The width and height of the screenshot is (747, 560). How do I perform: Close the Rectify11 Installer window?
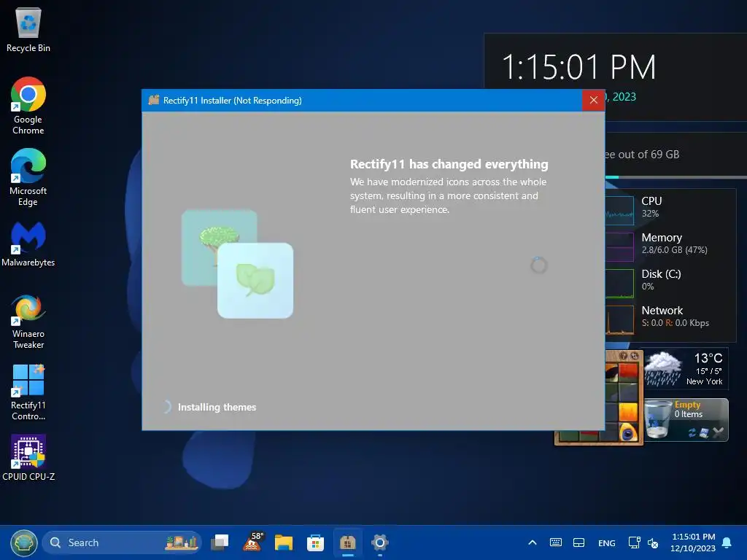tap(594, 100)
